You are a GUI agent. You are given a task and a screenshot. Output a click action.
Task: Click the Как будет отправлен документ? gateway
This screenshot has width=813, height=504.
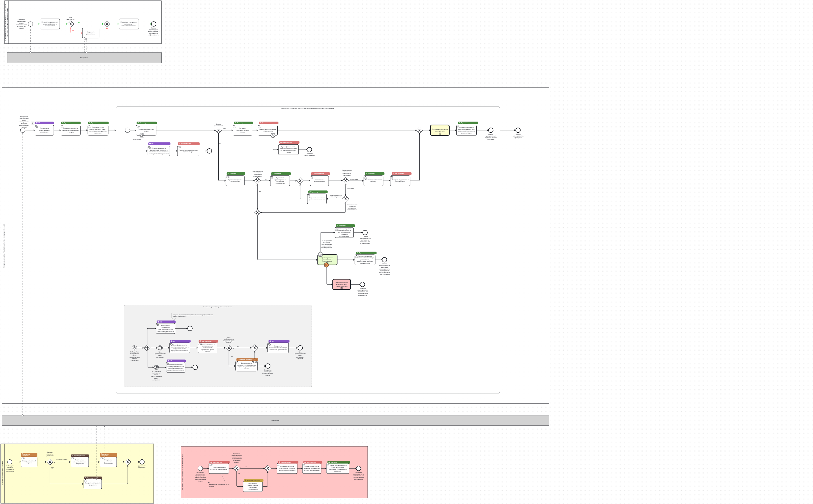pos(50,462)
